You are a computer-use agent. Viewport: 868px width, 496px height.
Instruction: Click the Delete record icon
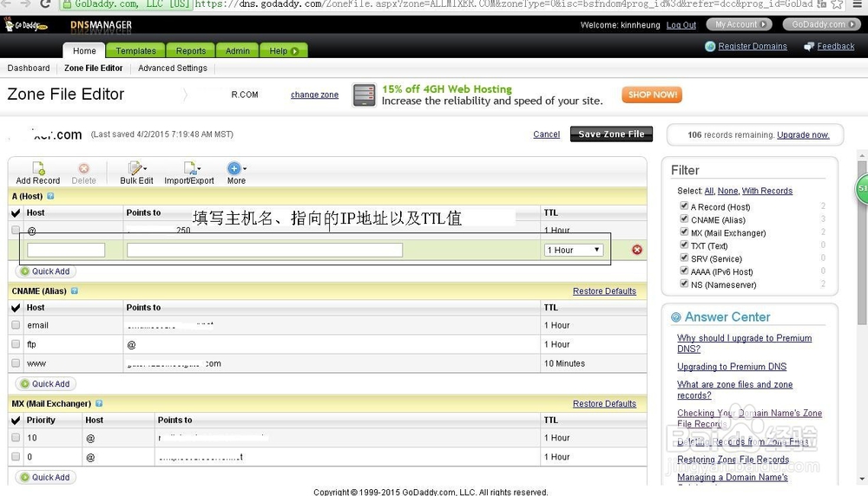pos(83,168)
